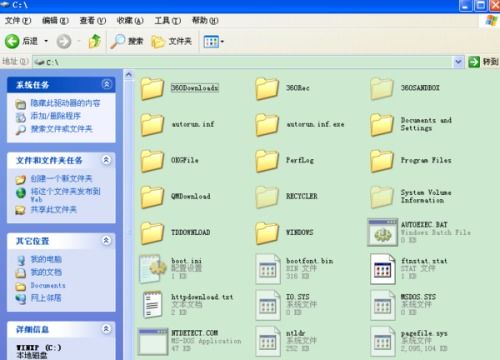Click Make a new folder (创建一个新文件夹) link
Image resolution: width=500 pixels, height=360 pixels.
coord(61,178)
